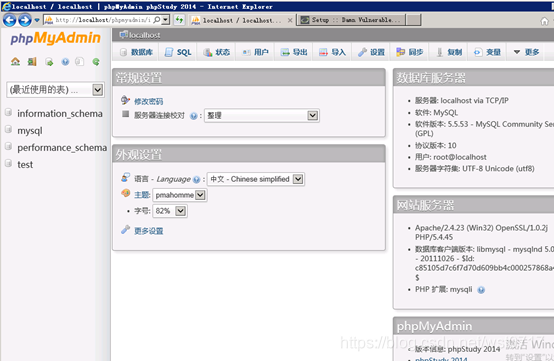554x361 pixels.
Task: Click the 修改密码 link
Action: pyautogui.click(x=149, y=102)
